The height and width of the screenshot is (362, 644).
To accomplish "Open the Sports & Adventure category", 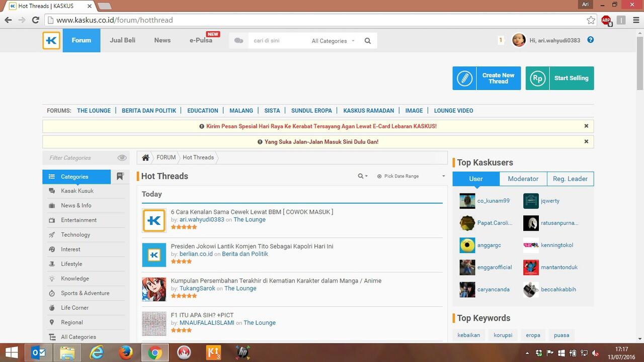I will coord(85,293).
